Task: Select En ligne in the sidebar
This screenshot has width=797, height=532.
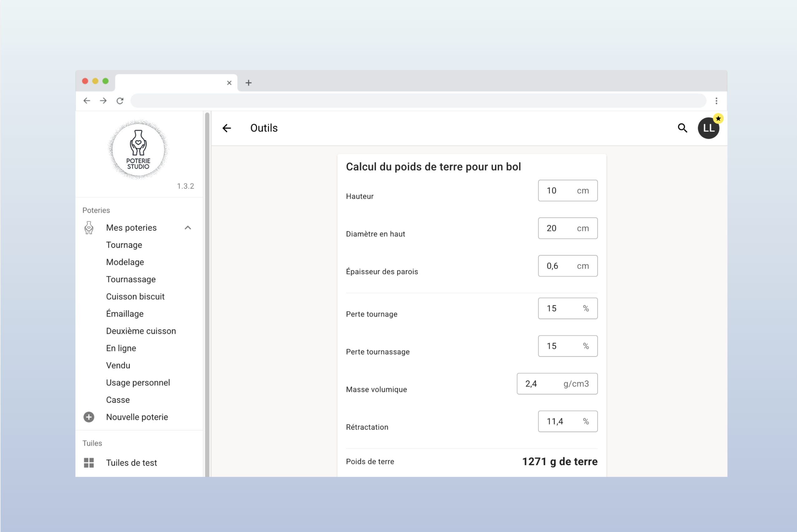Action: 121,348
